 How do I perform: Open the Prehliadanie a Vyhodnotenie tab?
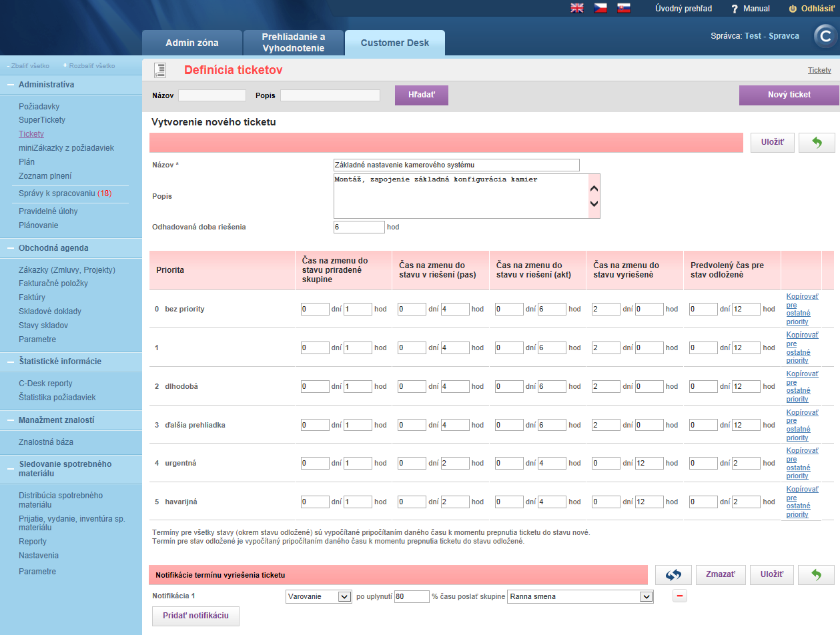coord(294,43)
